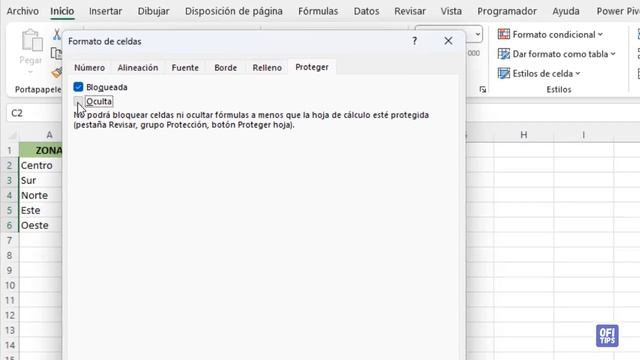Click the select-all corner of the sheet
The width and height of the screenshot is (640, 360).
12,135
